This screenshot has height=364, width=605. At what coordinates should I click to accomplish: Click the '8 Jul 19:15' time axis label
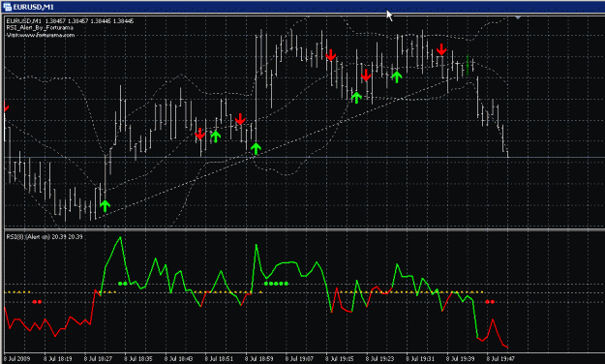click(340, 358)
